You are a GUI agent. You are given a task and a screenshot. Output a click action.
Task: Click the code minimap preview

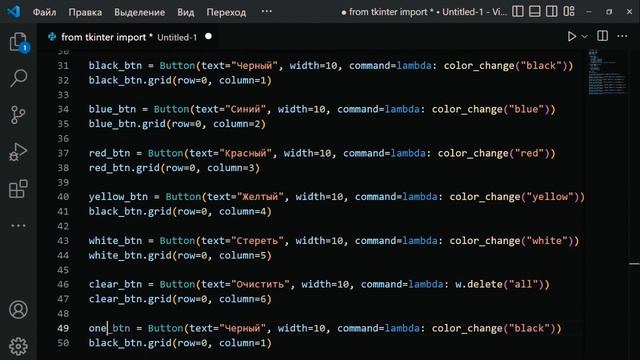(607, 72)
